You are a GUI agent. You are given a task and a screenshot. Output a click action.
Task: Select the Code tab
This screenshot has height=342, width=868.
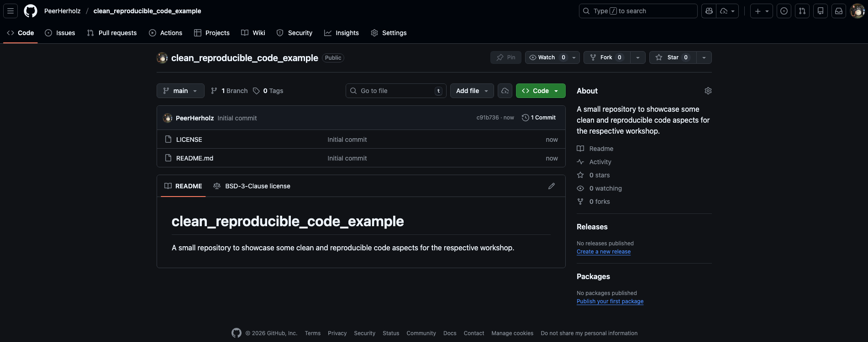pyautogui.click(x=21, y=33)
